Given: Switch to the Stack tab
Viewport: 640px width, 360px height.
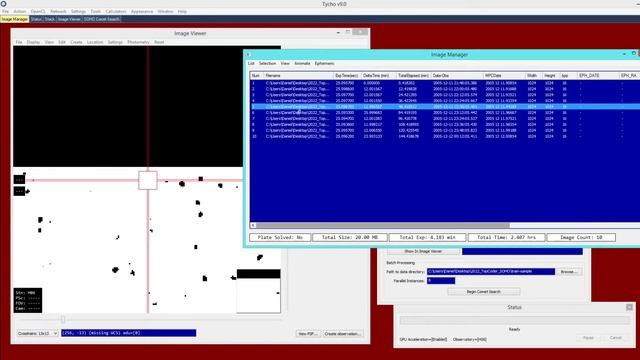Looking at the screenshot, I should click(x=50, y=19).
